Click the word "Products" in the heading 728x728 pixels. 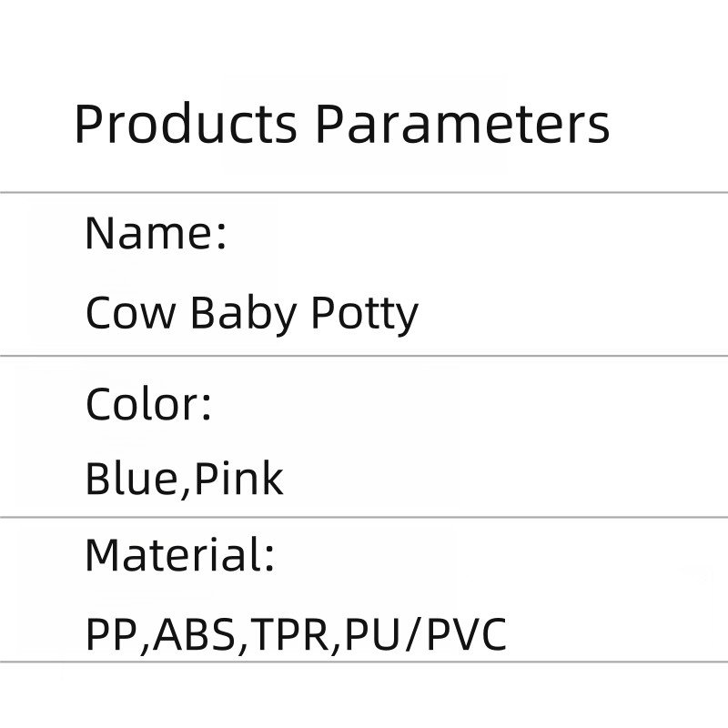(185, 125)
